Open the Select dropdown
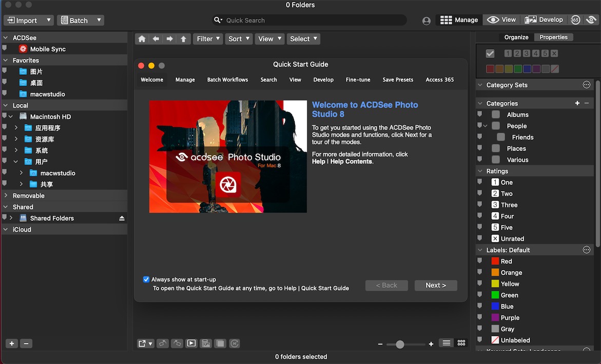Screen dimensions: 601x364 [x=303, y=38]
